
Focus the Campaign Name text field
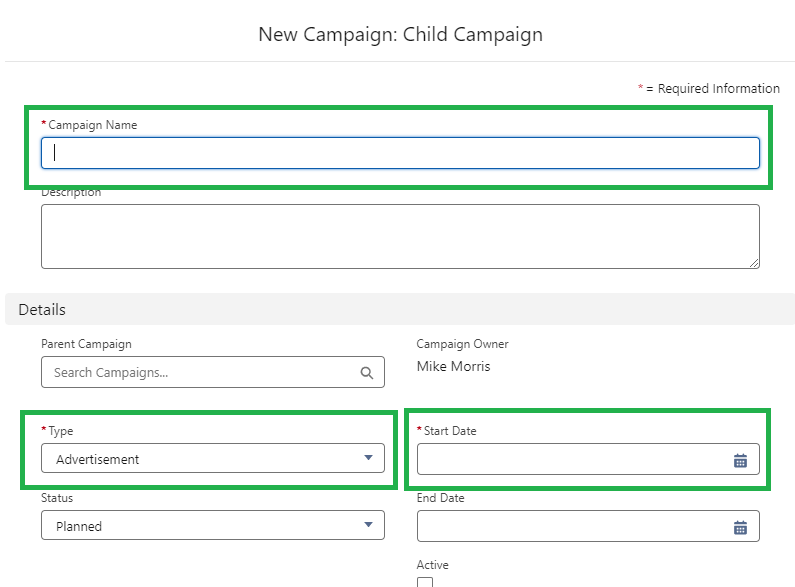click(x=400, y=153)
